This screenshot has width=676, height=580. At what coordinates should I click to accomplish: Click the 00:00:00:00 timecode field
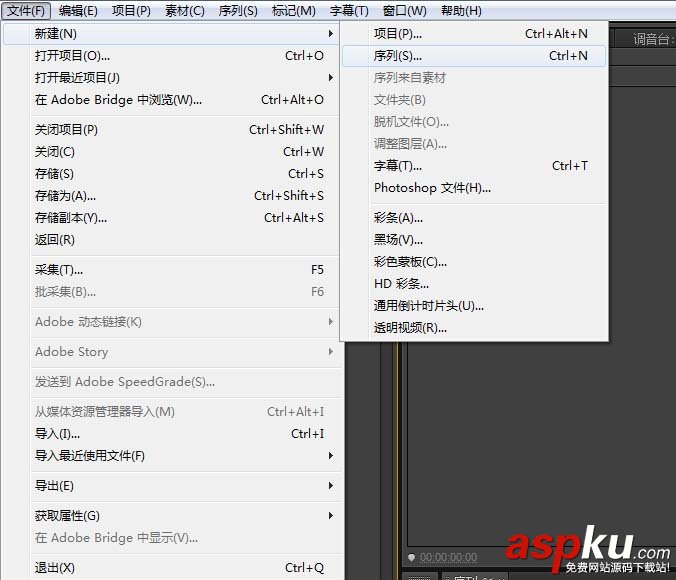(x=448, y=557)
